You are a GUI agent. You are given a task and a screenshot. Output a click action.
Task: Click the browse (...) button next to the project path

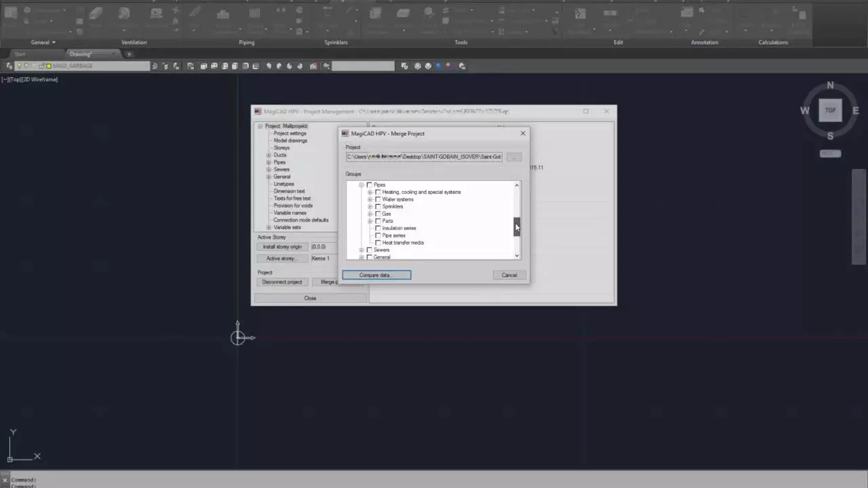pos(514,157)
